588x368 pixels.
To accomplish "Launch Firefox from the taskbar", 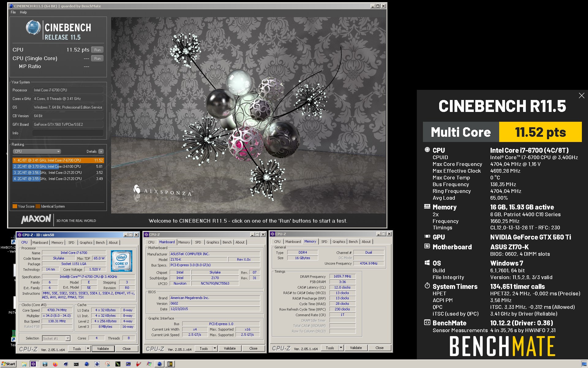I will point(55,364).
